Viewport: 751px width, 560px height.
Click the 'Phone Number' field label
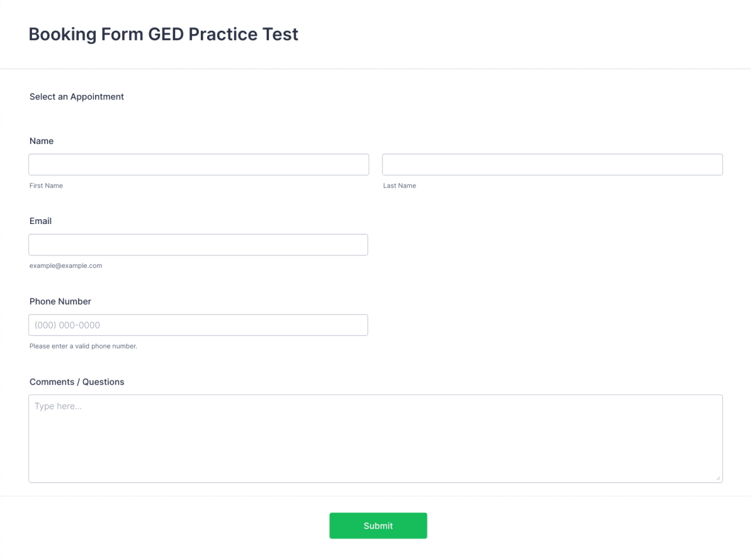[x=60, y=302]
